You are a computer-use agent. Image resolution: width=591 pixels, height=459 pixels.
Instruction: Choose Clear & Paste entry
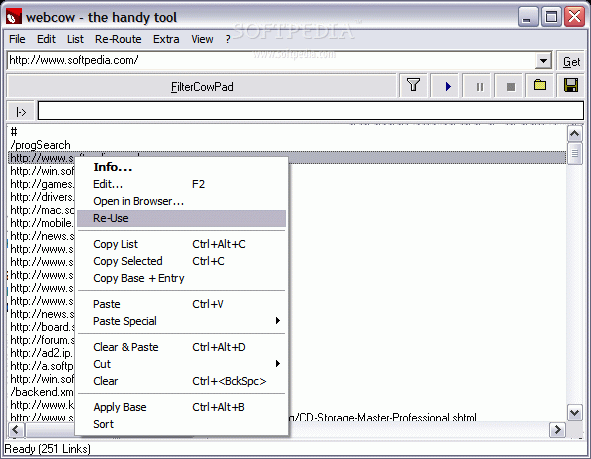(x=181, y=347)
